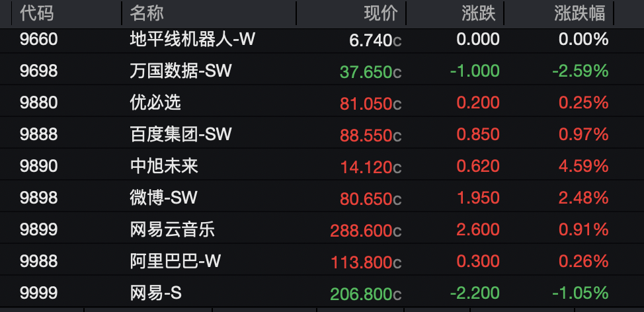Click 0.00% change percentage
Screen dimensions: 644x312
coord(583,40)
